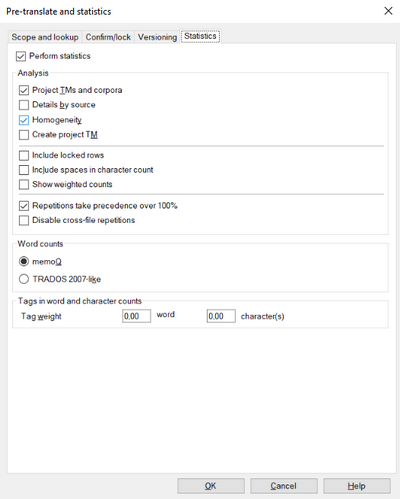
Task: Enable Details by source checkbox
Action: point(24,105)
